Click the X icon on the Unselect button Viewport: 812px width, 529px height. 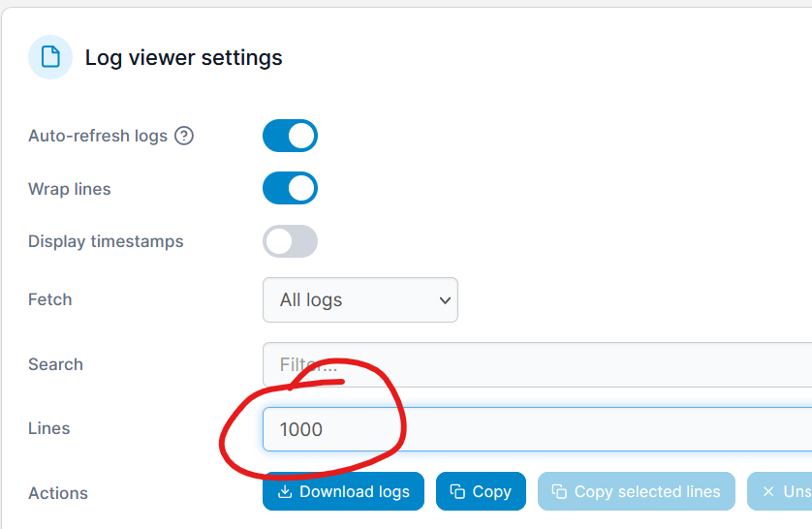(x=768, y=492)
